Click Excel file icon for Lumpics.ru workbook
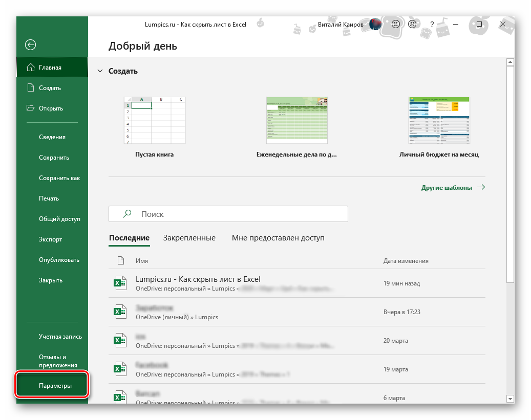This screenshot has width=531, height=420. point(119,283)
